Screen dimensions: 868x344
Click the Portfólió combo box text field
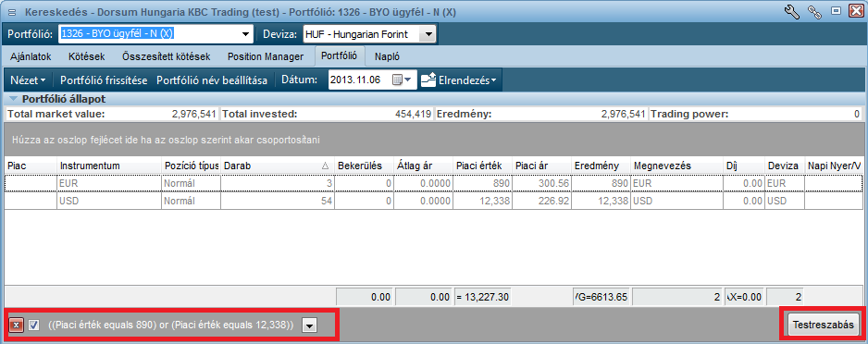click(x=149, y=34)
